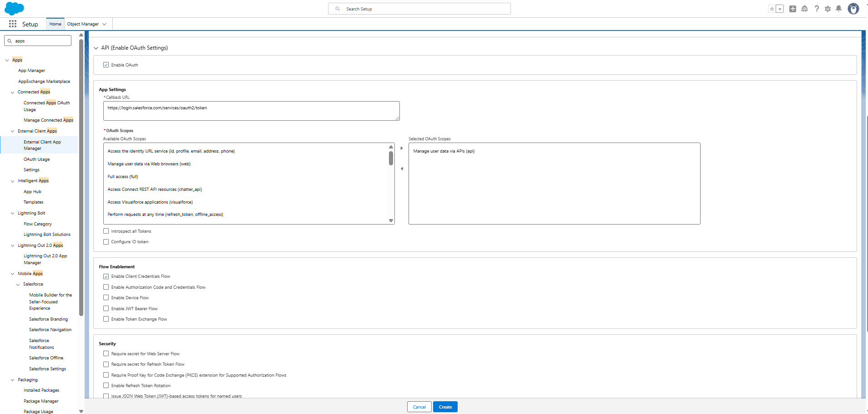Screen dimensions: 868x414
Task: Open the Help question mark icon
Action: click(x=817, y=9)
